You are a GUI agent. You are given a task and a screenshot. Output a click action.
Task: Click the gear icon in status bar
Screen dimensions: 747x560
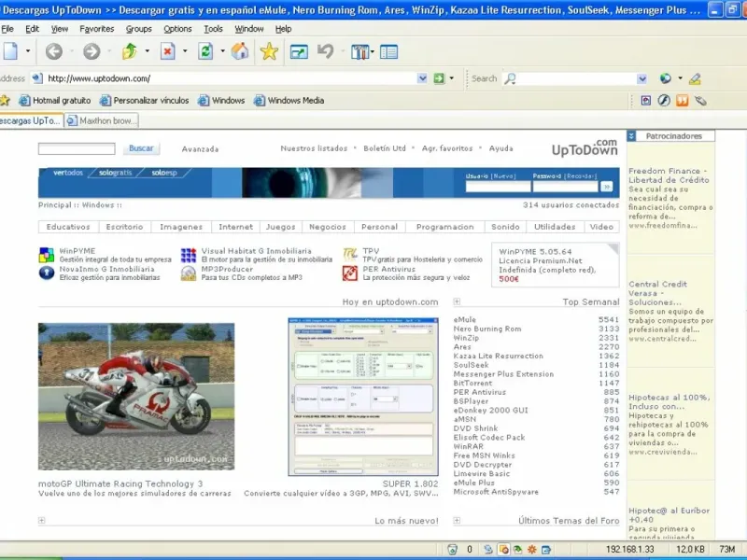(532, 549)
